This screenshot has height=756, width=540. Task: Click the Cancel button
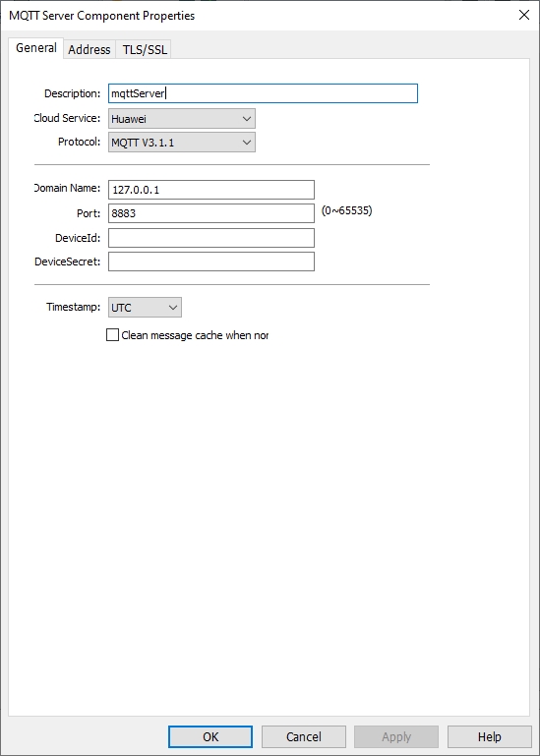click(304, 736)
